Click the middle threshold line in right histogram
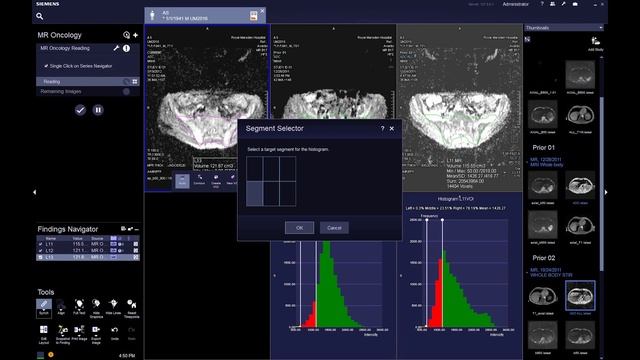Viewport: 640px width, 360px height. (x=442, y=273)
